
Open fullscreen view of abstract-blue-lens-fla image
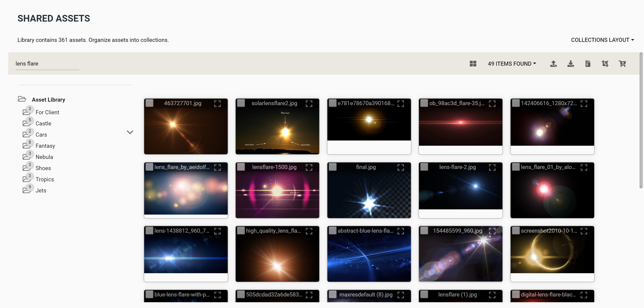click(x=401, y=231)
